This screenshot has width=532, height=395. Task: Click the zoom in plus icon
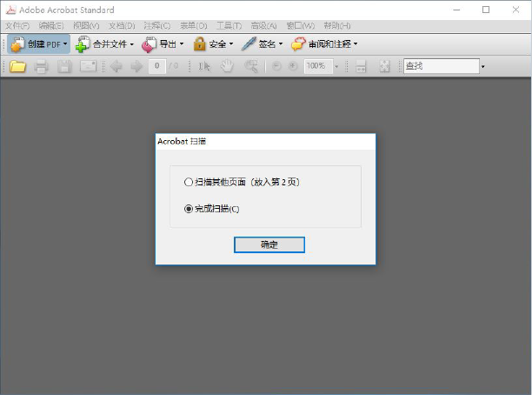(x=292, y=66)
